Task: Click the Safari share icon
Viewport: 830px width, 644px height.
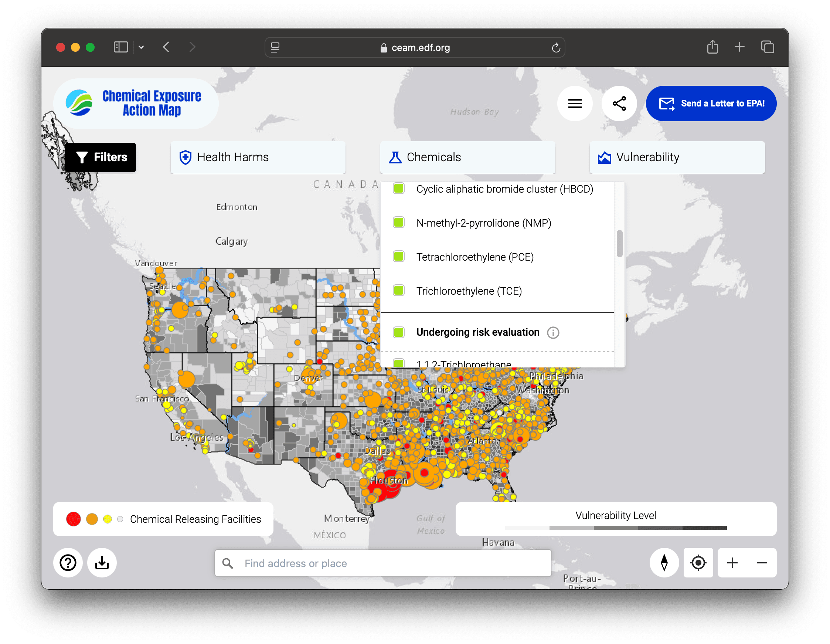Action: click(x=712, y=47)
